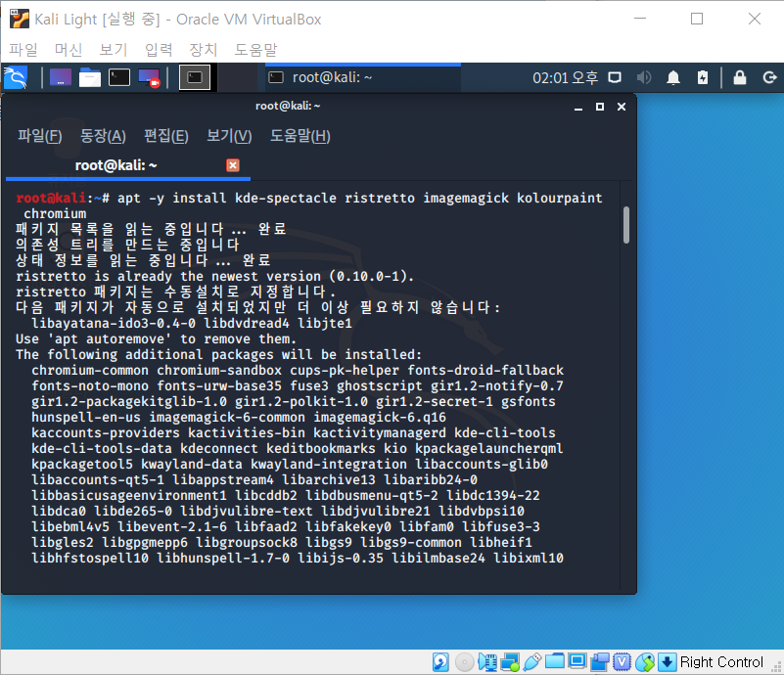Click the libheif1 package name
The height and width of the screenshot is (675, 784).
(x=501, y=543)
